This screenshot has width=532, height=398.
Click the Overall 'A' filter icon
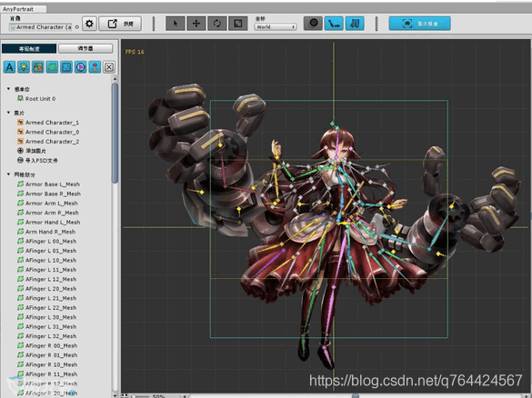pos(9,67)
